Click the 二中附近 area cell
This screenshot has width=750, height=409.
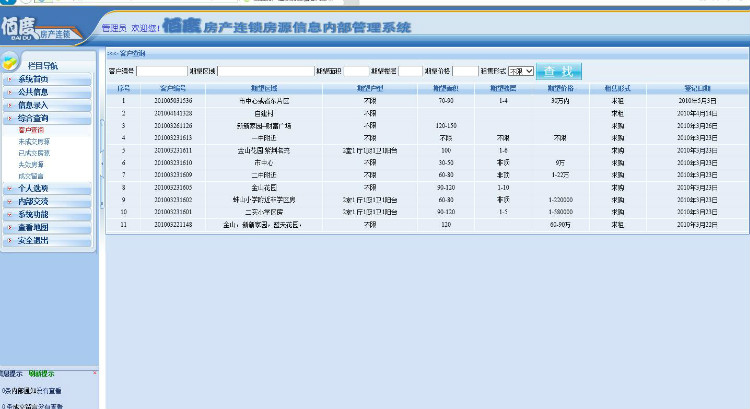[264, 175]
